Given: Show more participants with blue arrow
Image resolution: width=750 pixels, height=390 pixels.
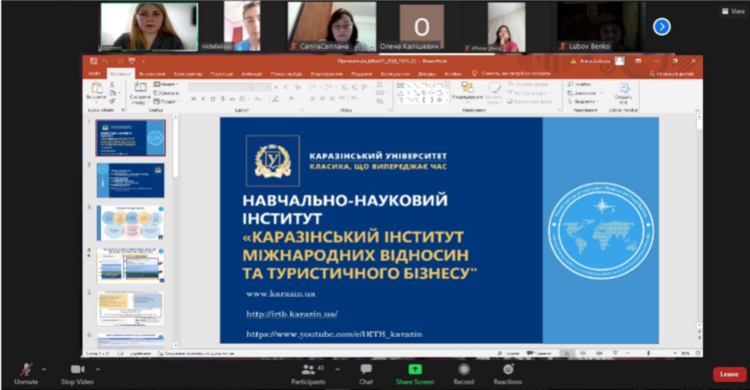Looking at the screenshot, I should tap(662, 27).
